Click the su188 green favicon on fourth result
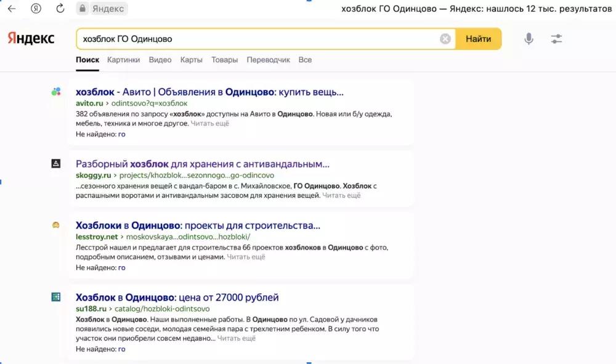The height and width of the screenshot is (364, 616). (56, 297)
